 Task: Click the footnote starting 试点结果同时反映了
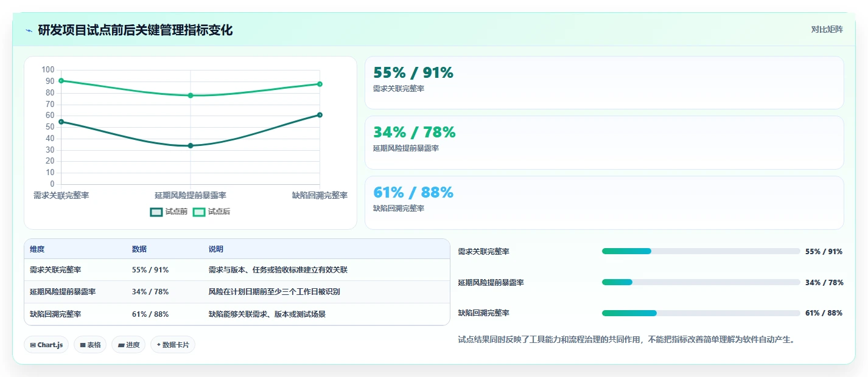[x=626, y=340]
